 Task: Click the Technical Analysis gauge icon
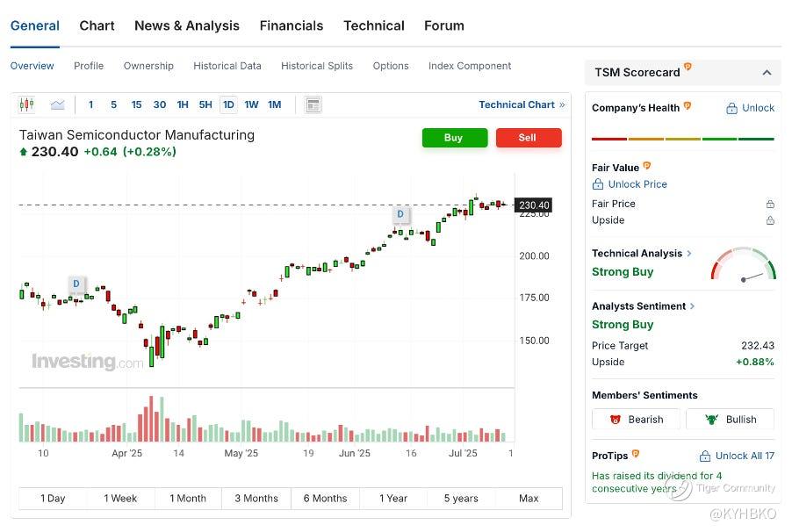click(743, 264)
